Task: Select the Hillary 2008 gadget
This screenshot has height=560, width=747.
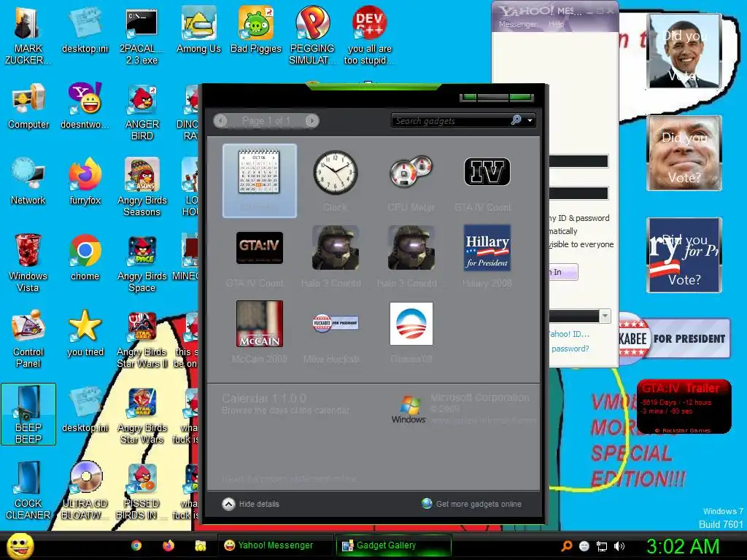Action: tap(487, 257)
